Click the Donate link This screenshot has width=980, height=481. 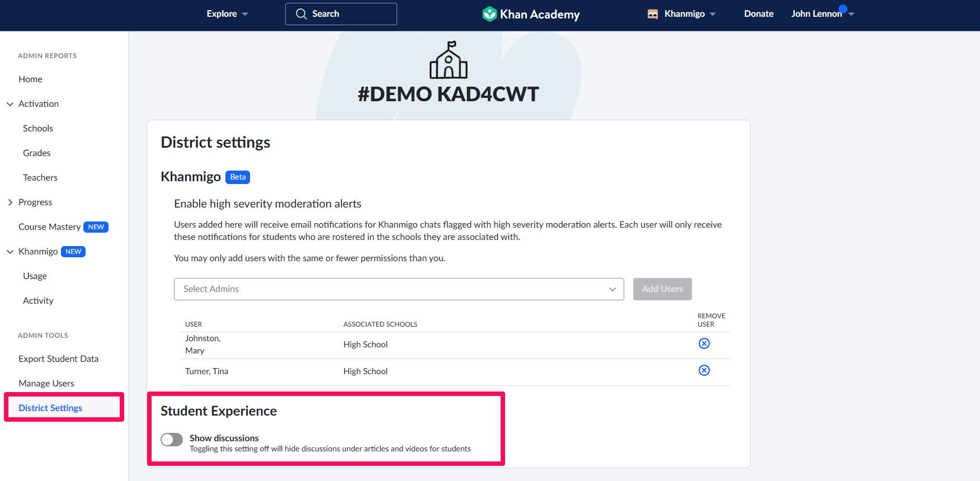click(758, 14)
